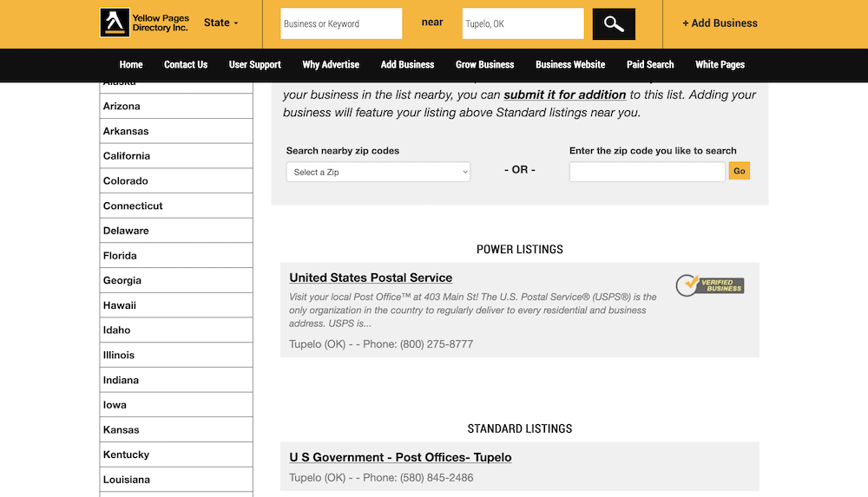Open U S Government Post Offices listing

(x=400, y=457)
